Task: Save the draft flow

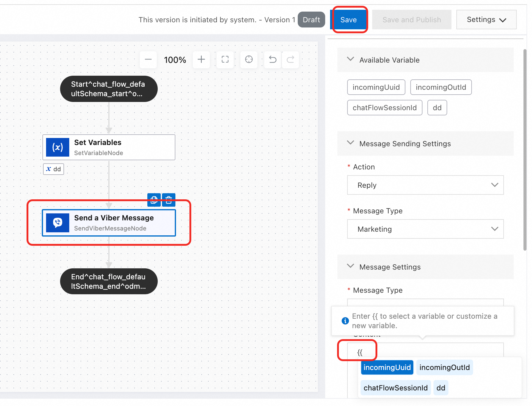Action: [x=349, y=20]
